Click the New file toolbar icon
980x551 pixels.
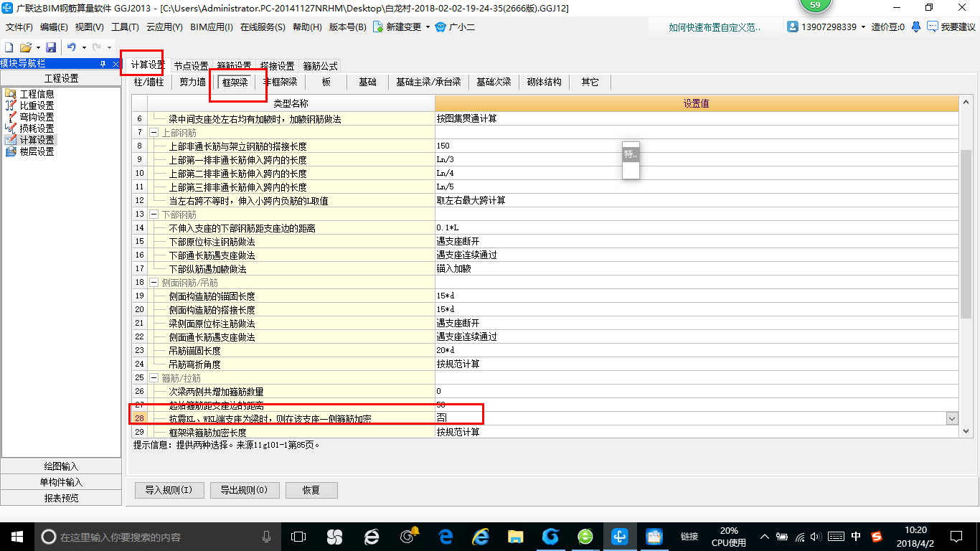pos(9,47)
